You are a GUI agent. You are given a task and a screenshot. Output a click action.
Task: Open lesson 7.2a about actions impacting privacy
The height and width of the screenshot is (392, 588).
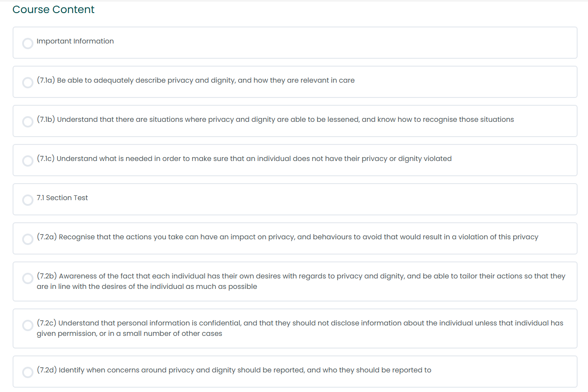(x=287, y=237)
